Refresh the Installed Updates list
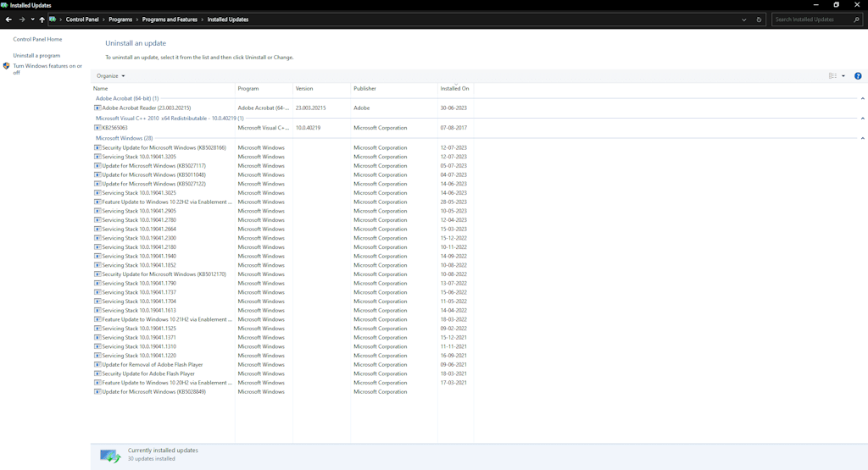 [x=759, y=19]
